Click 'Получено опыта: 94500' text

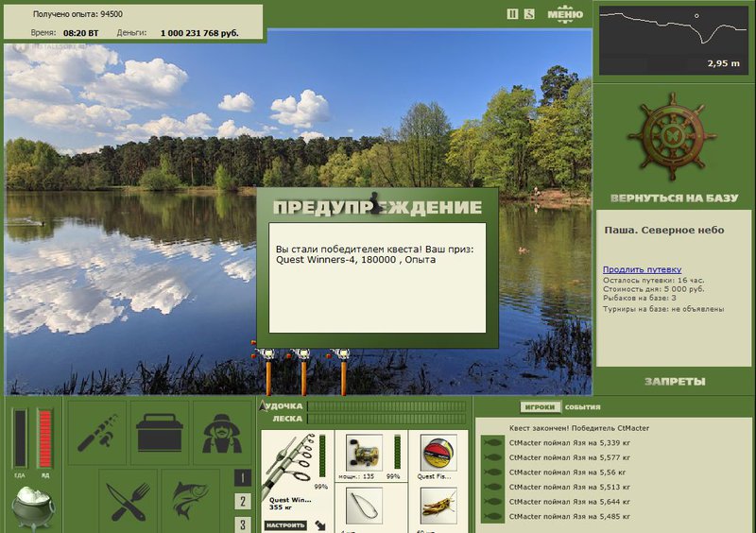click(x=77, y=14)
